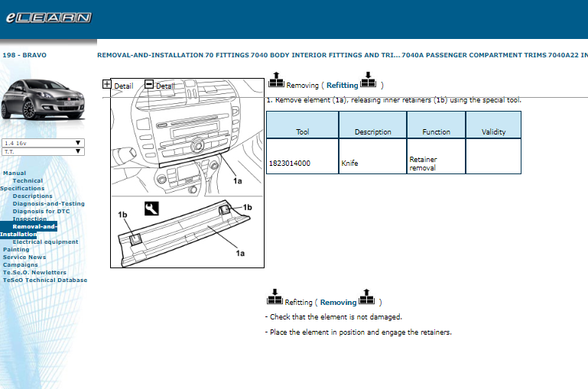Click the Refitting section icon at bottom
This screenshot has width=588, height=389.
pos(275,297)
